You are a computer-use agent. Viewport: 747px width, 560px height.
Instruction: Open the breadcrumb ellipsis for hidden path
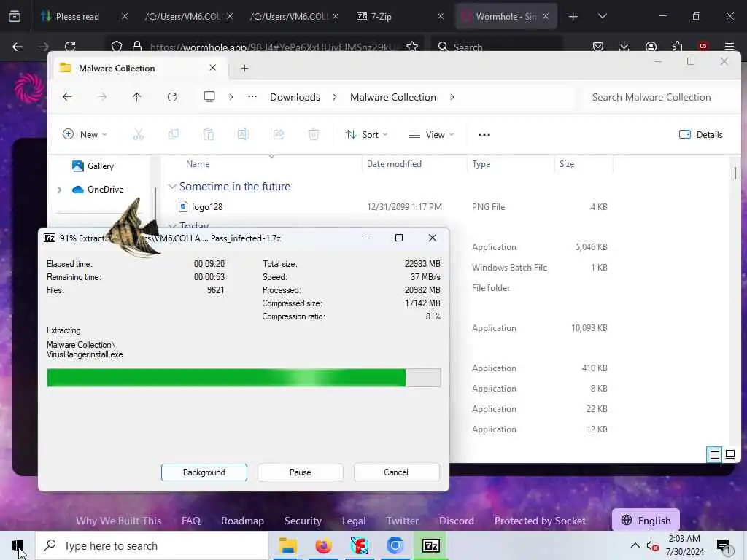252,97
